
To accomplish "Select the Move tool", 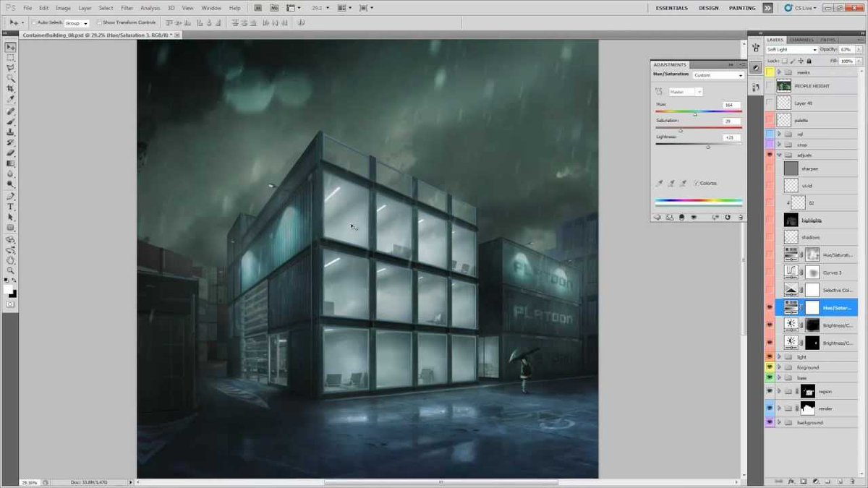I will click(x=11, y=46).
